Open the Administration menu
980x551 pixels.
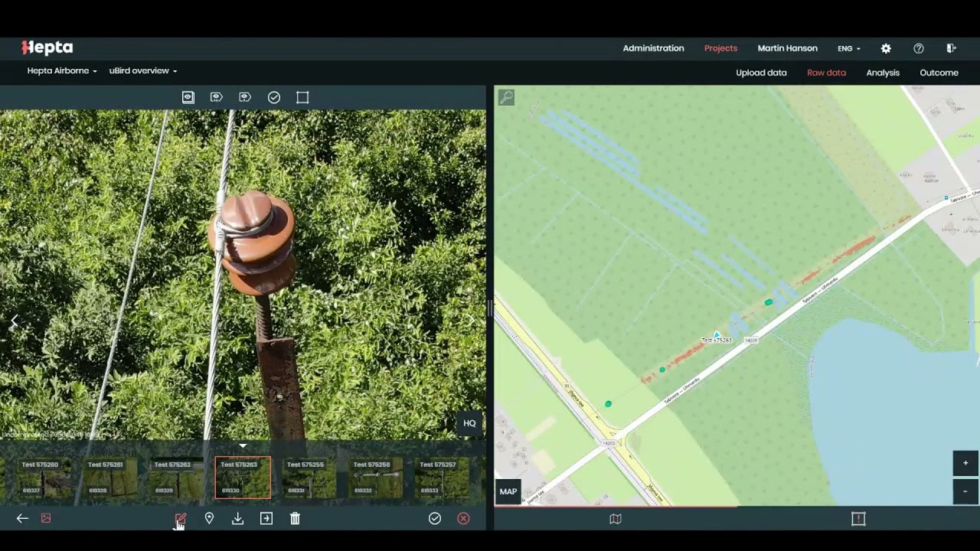coord(653,48)
